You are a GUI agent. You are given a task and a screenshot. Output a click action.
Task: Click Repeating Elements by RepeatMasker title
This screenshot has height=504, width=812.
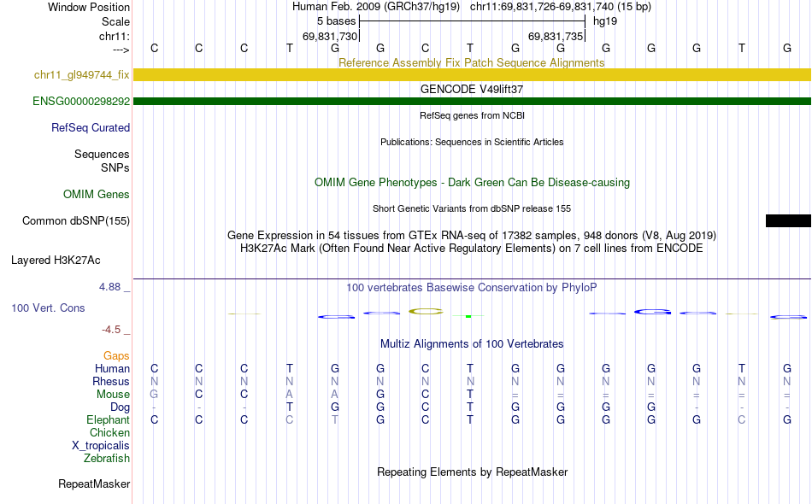[x=472, y=472]
